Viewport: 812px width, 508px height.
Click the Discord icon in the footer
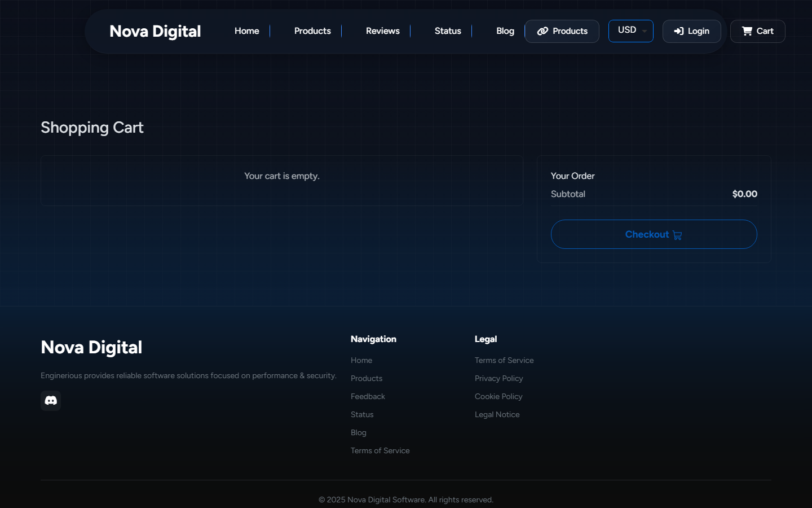coord(51,400)
